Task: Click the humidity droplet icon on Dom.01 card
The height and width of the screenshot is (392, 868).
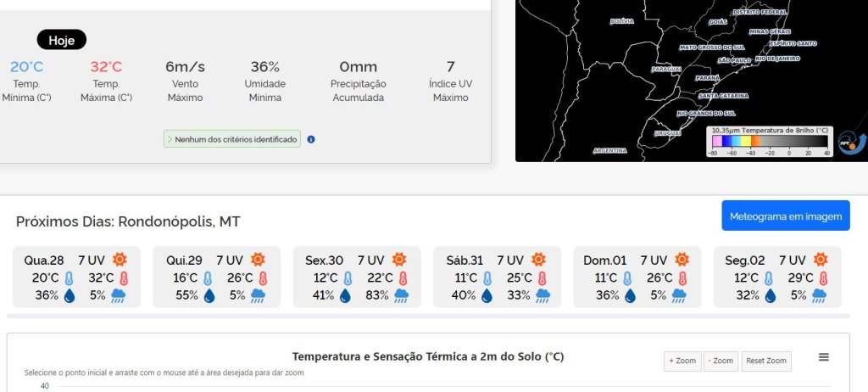Action: [630, 295]
